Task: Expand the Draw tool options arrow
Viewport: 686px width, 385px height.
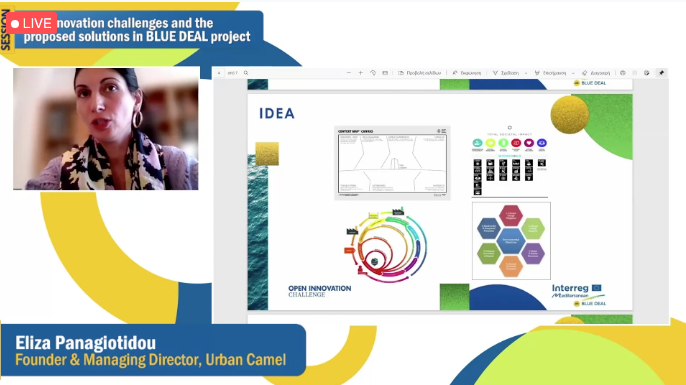Action: point(526,74)
